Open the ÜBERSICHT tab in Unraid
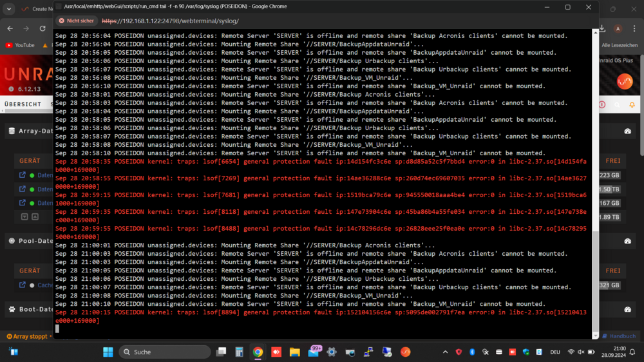Viewport: 644px width, 362px height. coord(23,104)
